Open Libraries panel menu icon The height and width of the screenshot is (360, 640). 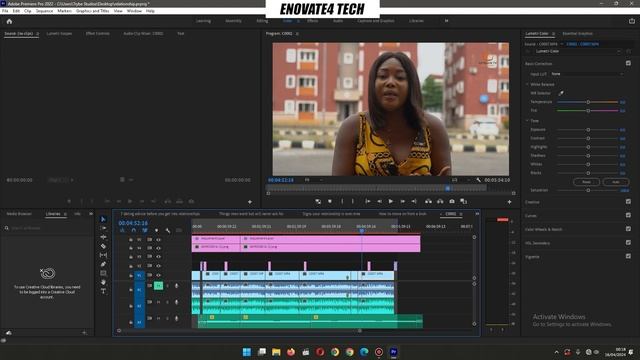point(65,214)
